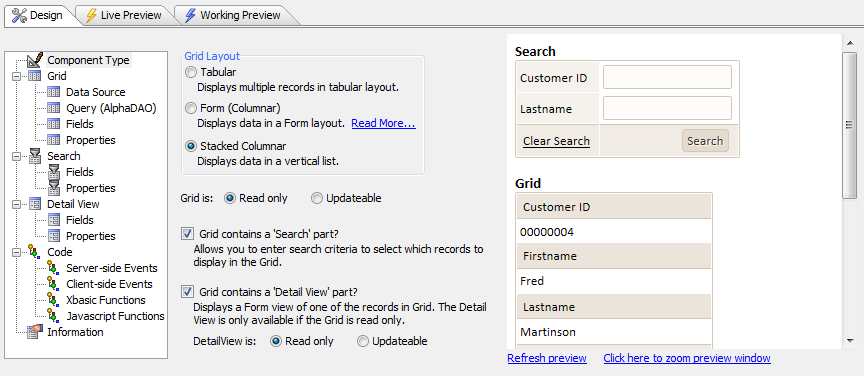Set DetailView to Updateable
864x376 pixels.
coord(363,341)
